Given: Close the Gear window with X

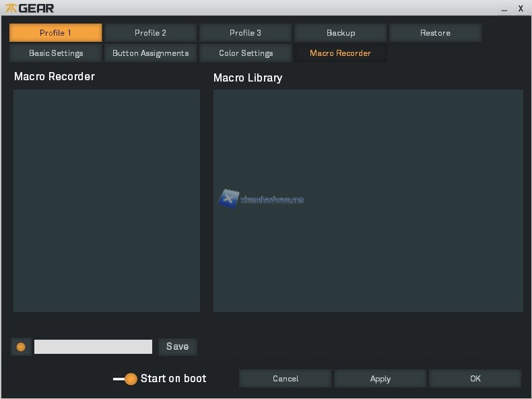Looking at the screenshot, I should tap(521, 8).
